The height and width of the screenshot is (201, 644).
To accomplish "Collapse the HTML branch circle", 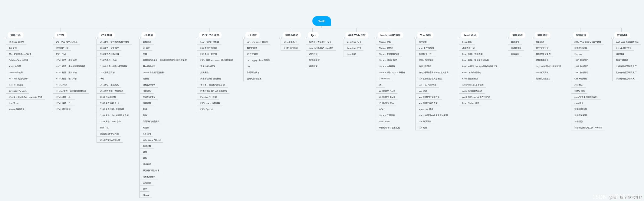I will [53, 38].
